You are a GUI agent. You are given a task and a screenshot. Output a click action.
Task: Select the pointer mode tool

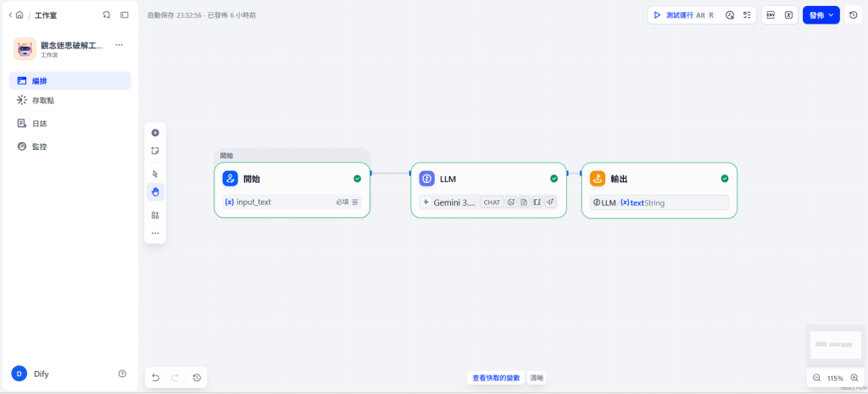(155, 174)
